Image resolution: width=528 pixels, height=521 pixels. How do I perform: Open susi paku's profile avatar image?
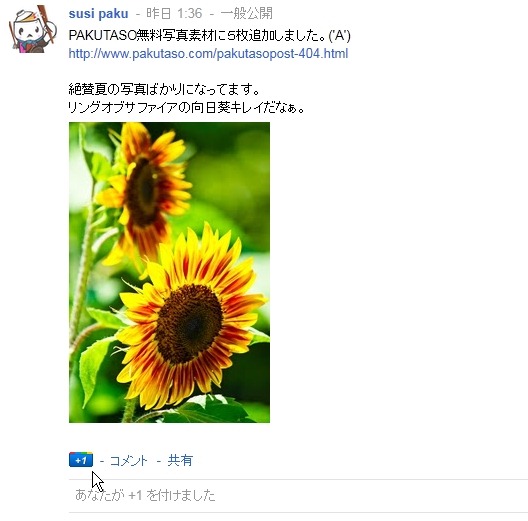click(x=33, y=29)
